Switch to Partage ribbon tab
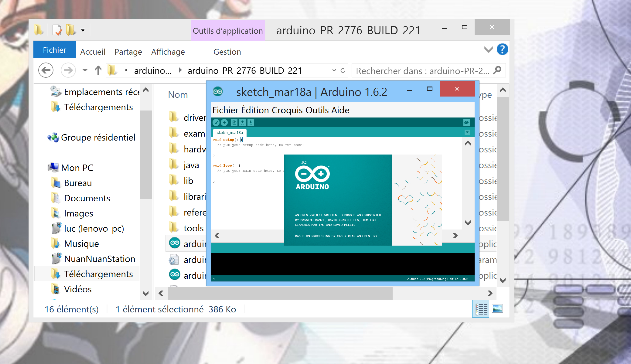 (128, 52)
